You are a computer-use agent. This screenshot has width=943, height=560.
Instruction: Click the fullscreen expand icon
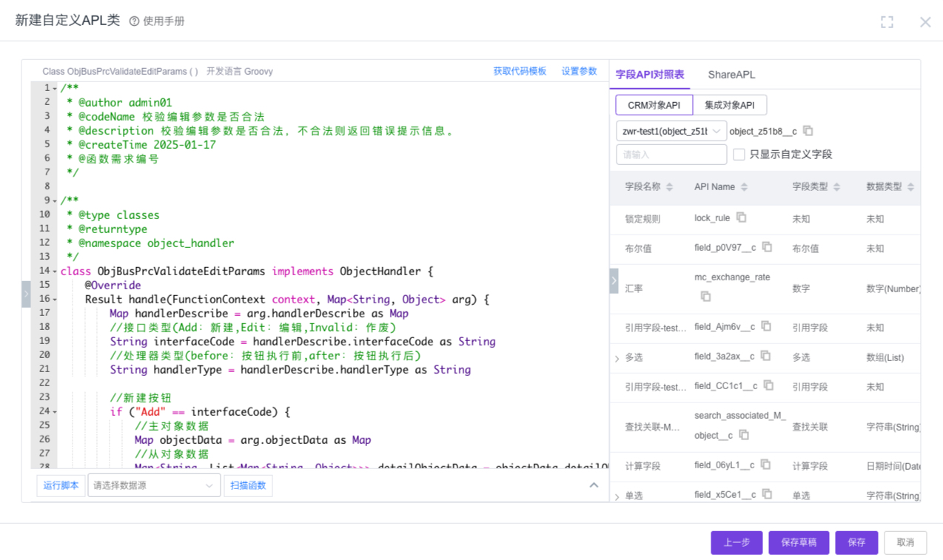[x=887, y=22]
